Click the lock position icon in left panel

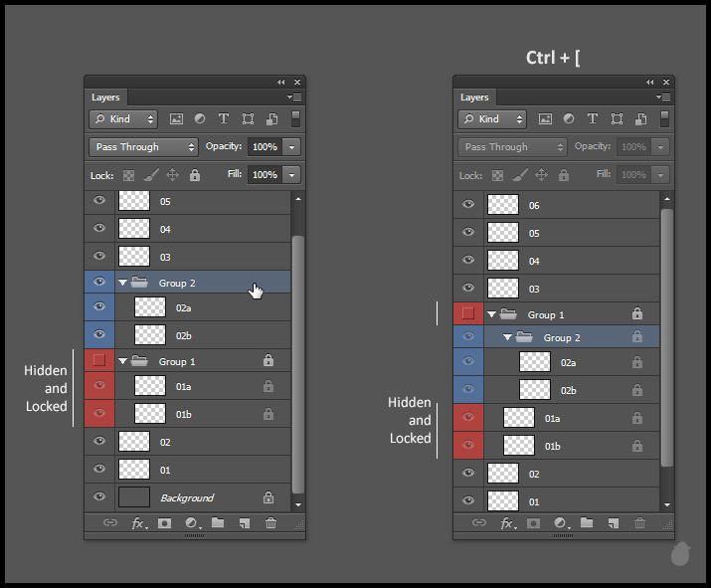click(x=172, y=174)
